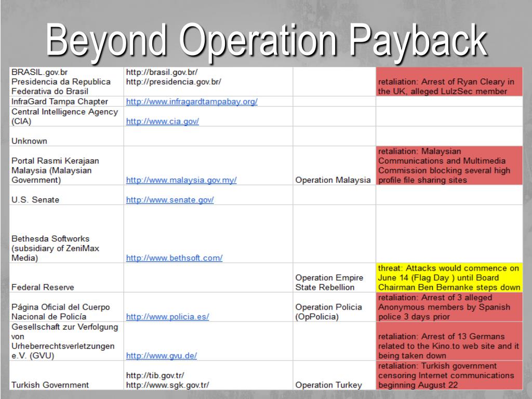Screen dimensions: 532x399
Task: Select the 'Página Oficial del Cuerpo Nacional' cell
Action: pyautogui.click(x=66, y=307)
